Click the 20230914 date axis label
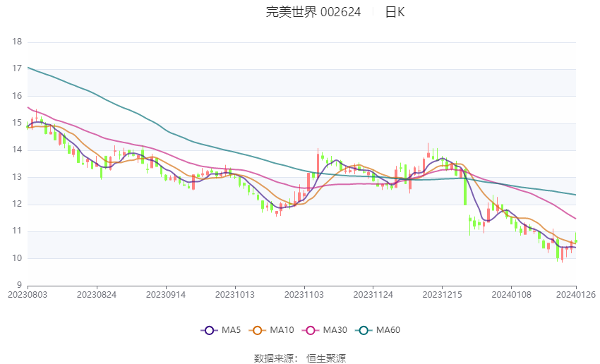 coord(166,295)
